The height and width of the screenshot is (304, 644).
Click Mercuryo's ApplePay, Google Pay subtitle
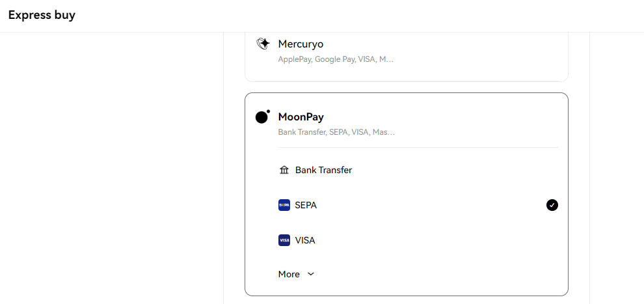[x=336, y=59]
